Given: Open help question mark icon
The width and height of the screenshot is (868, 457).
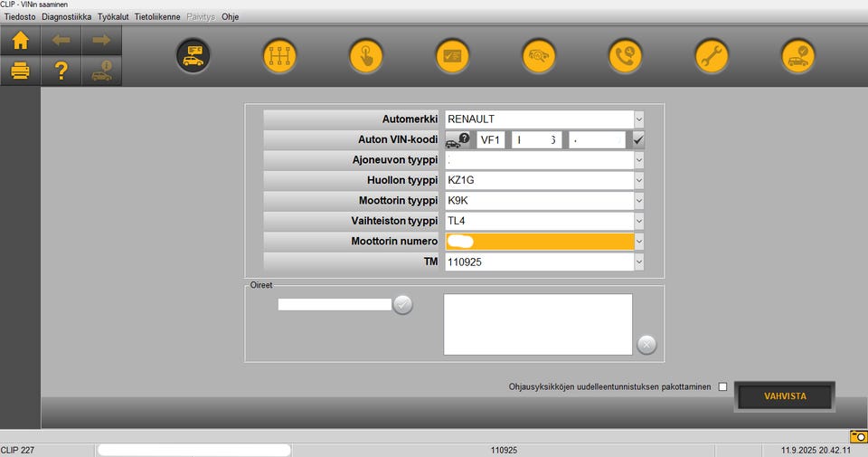Looking at the screenshot, I should point(61,71).
